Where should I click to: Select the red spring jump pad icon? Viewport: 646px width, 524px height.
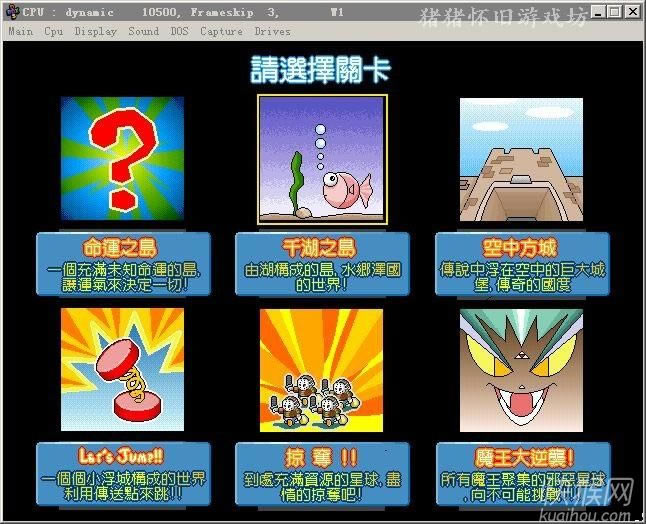[122, 369]
